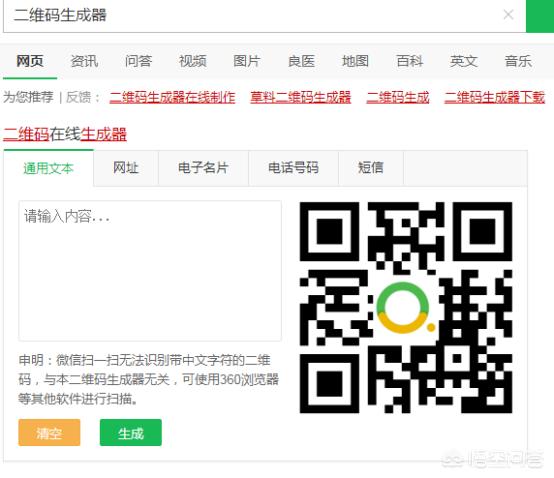The image size is (554, 478).
Task: Click the green search button
Action: click(x=540, y=16)
